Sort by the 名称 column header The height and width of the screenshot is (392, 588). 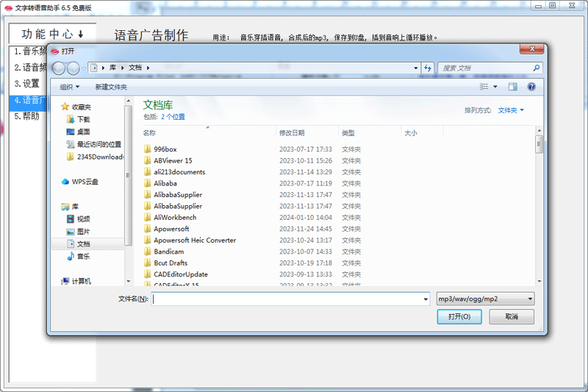click(149, 133)
